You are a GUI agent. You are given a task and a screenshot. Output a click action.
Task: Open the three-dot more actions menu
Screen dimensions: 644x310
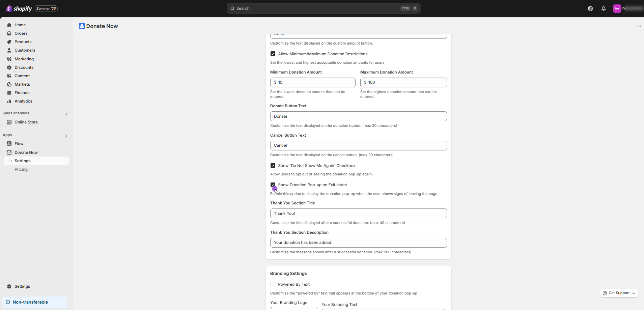pos(638,26)
